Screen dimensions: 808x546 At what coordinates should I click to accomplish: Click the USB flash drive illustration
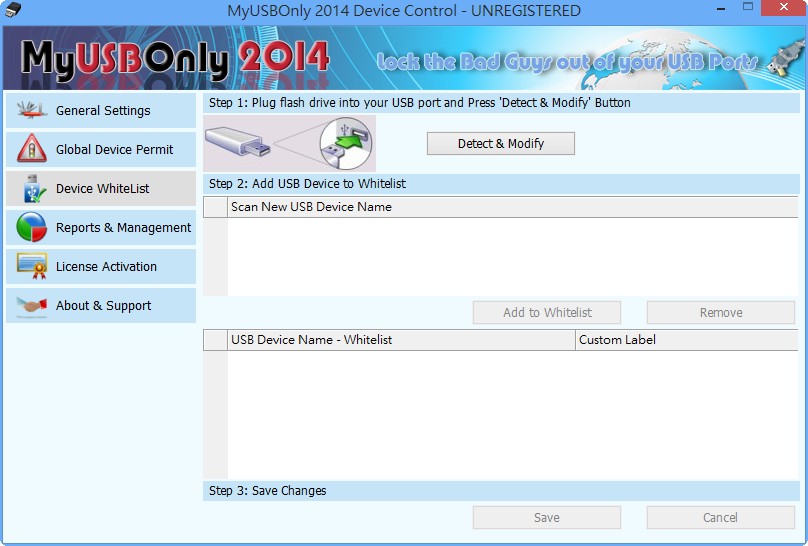coord(289,143)
